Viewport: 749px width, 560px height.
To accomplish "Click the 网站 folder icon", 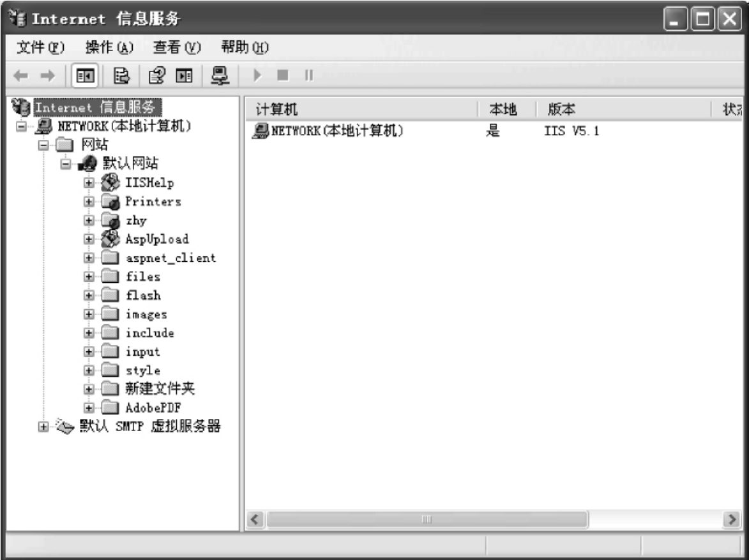I will tap(65, 144).
